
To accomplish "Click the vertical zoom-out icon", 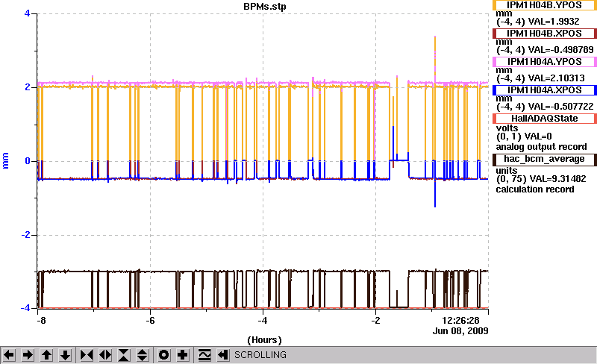I will coord(143,355).
